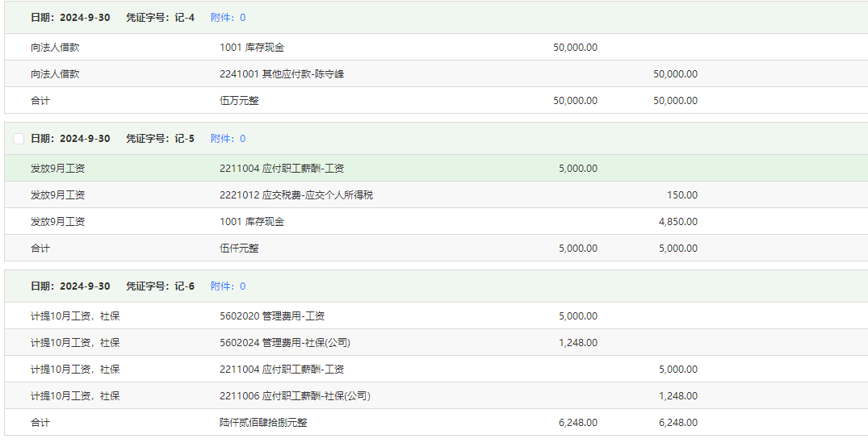Tick the checkbox for voucher 记-5
Image resolution: width=868 pixels, height=447 pixels.
point(19,138)
